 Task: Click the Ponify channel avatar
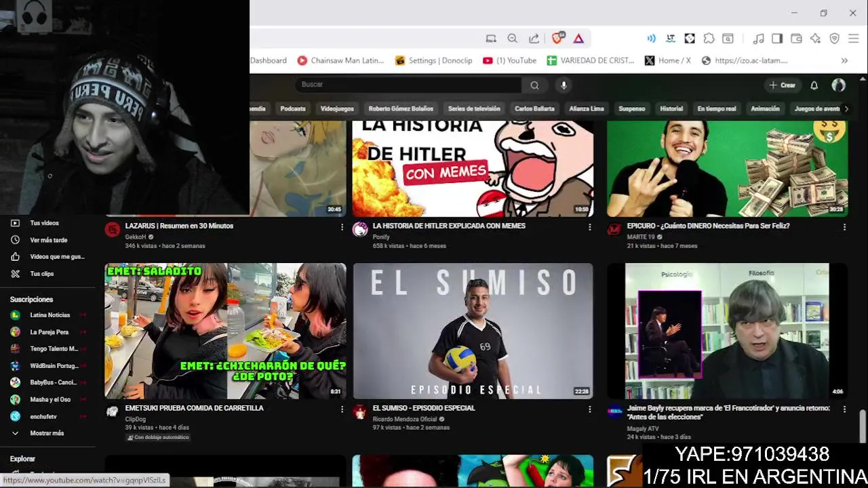pos(360,230)
